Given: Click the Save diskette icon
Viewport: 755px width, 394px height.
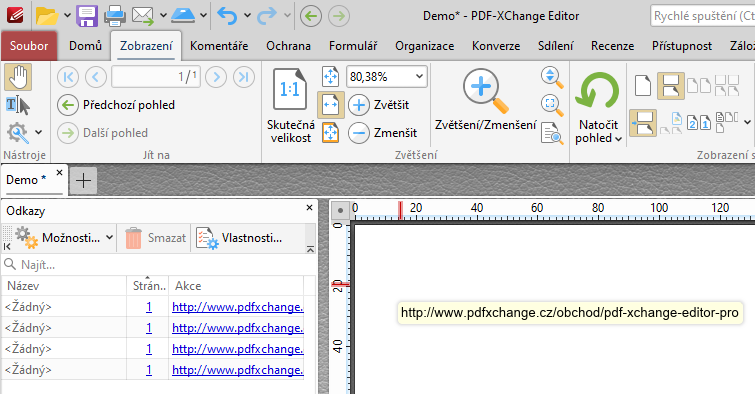Looking at the screenshot, I should coord(87,16).
